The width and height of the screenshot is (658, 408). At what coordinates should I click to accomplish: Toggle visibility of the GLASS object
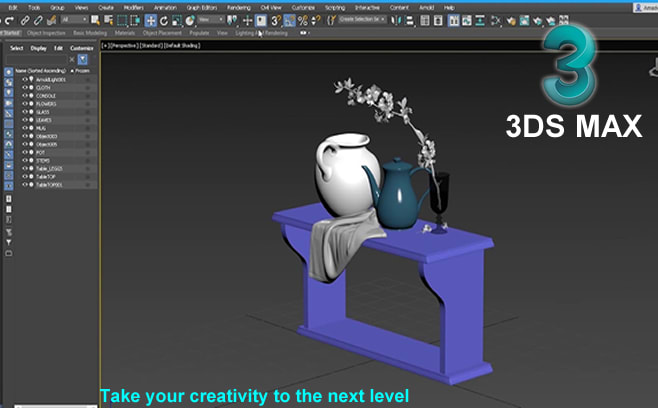point(25,112)
